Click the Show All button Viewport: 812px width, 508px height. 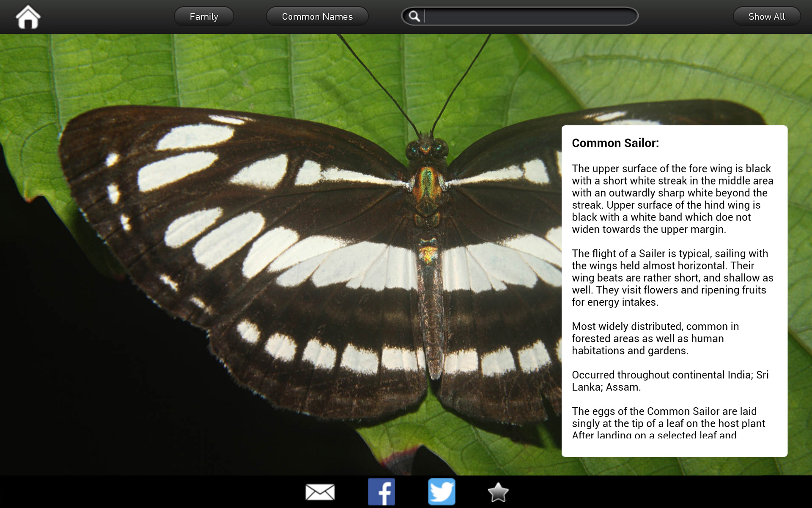[x=766, y=16]
